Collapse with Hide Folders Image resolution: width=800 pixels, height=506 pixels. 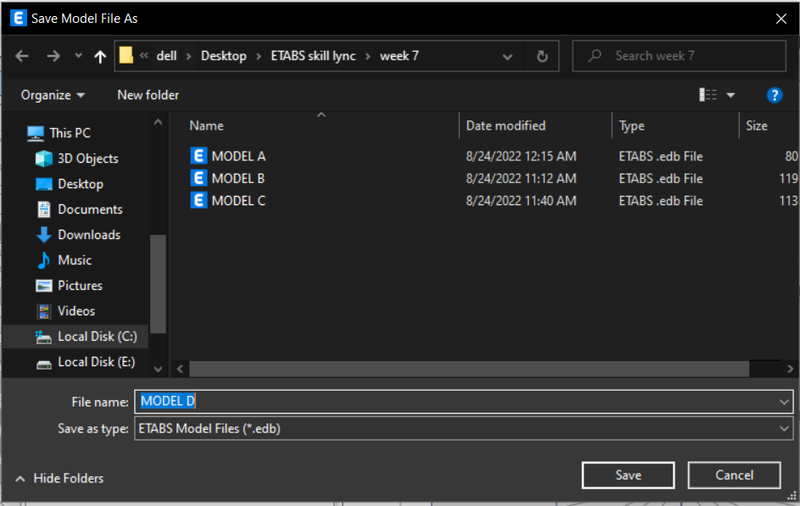60,478
